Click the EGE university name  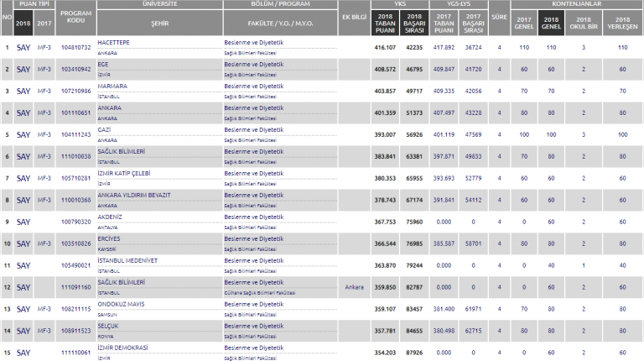pos(104,63)
